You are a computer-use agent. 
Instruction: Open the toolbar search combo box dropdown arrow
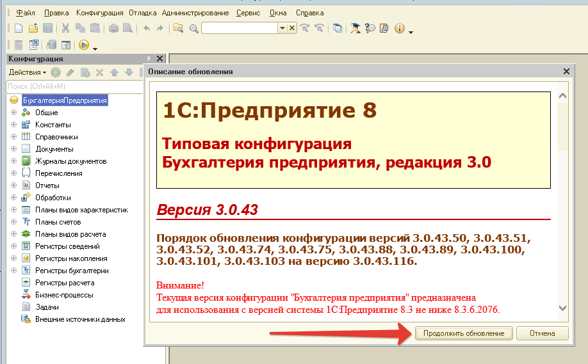282,28
